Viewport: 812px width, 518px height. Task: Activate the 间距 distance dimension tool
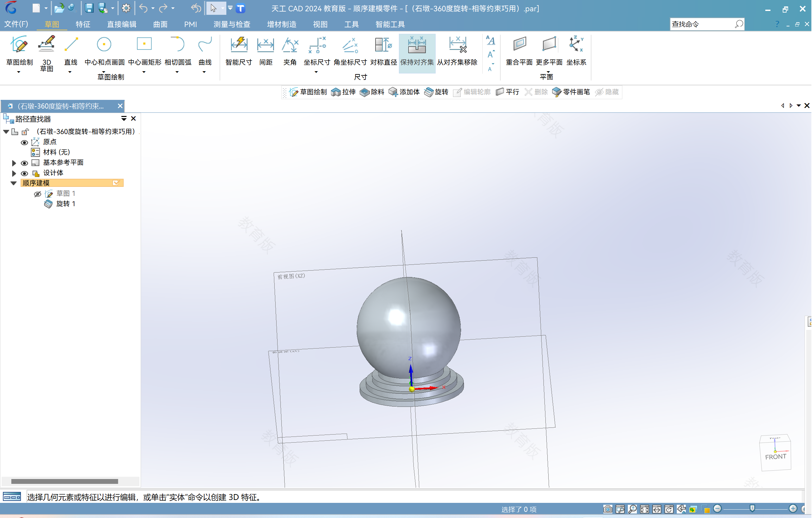(x=266, y=51)
